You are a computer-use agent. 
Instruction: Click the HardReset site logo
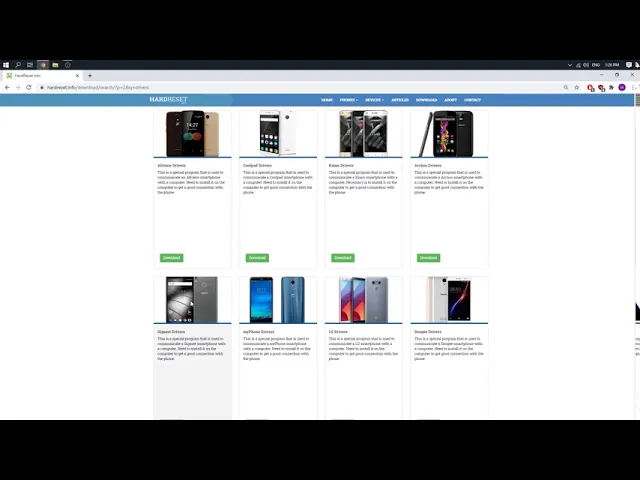click(168, 100)
